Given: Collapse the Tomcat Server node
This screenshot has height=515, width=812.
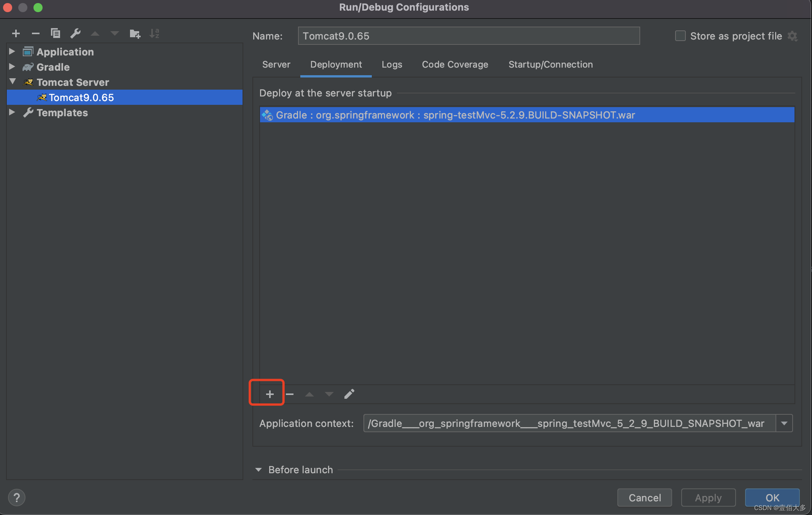Looking at the screenshot, I should (13, 82).
